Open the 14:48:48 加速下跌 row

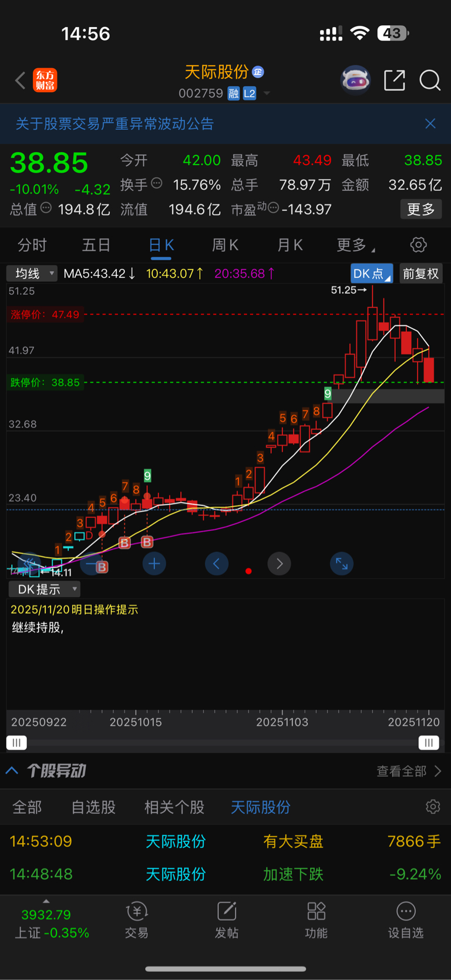pyautogui.click(x=225, y=874)
